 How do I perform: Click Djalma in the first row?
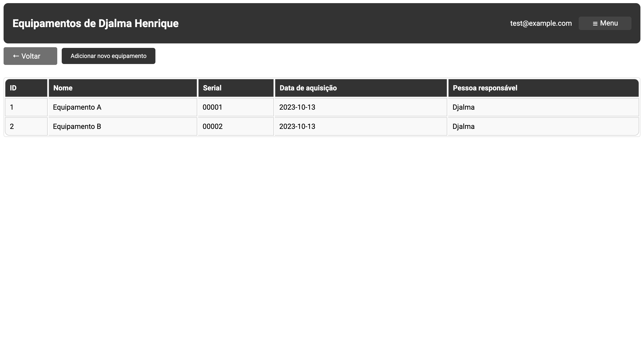pyautogui.click(x=464, y=107)
